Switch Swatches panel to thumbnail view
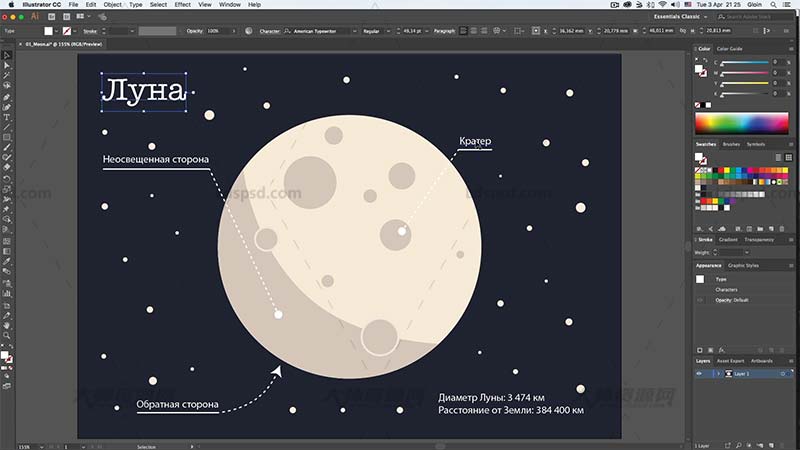 click(788, 157)
